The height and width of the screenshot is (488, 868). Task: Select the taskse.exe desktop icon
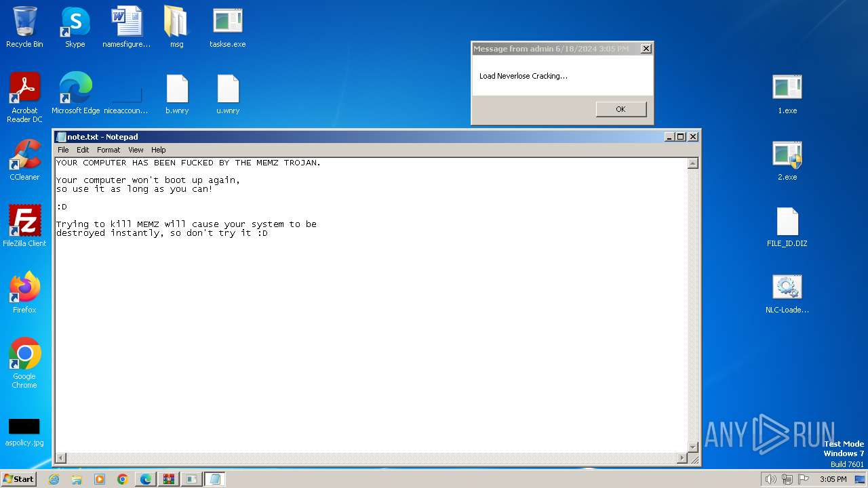[228, 27]
